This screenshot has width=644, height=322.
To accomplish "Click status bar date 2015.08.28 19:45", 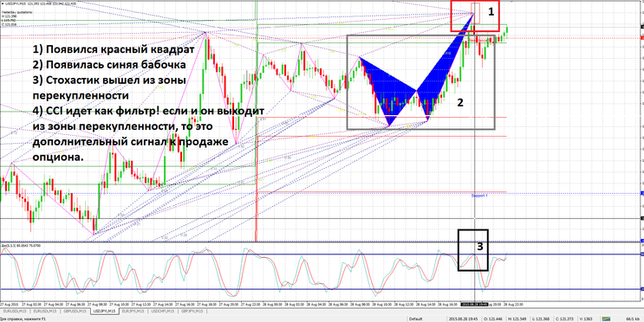I will [x=464, y=319].
